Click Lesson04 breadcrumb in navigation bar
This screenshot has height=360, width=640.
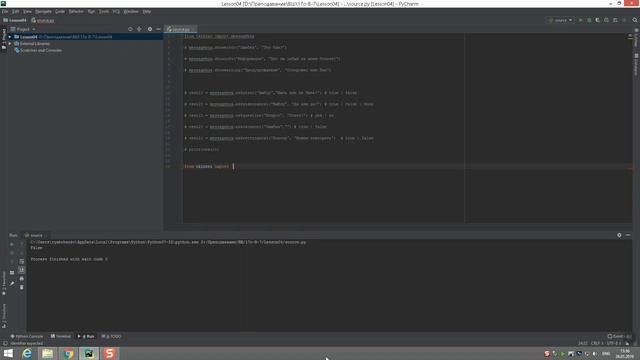point(15,20)
